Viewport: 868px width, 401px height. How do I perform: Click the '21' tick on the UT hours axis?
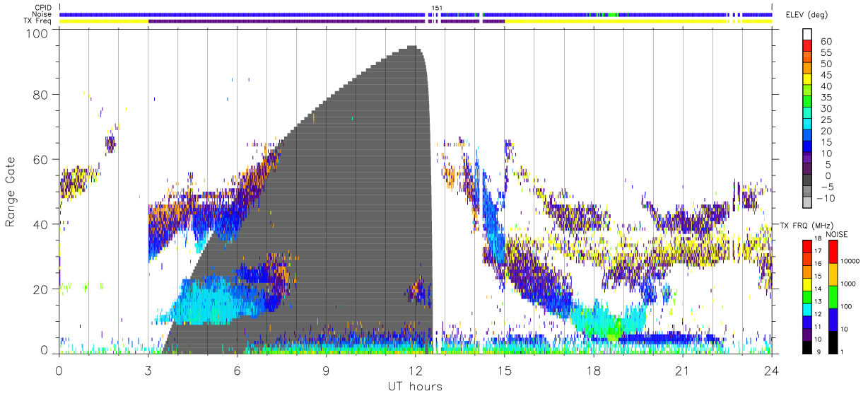click(x=682, y=371)
